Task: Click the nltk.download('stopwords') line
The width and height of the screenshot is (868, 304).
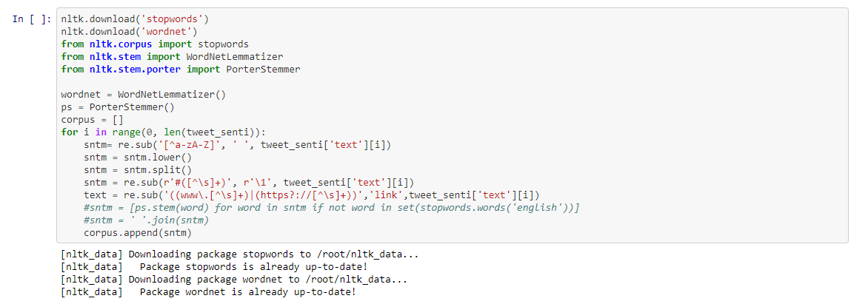Action: (x=135, y=18)
